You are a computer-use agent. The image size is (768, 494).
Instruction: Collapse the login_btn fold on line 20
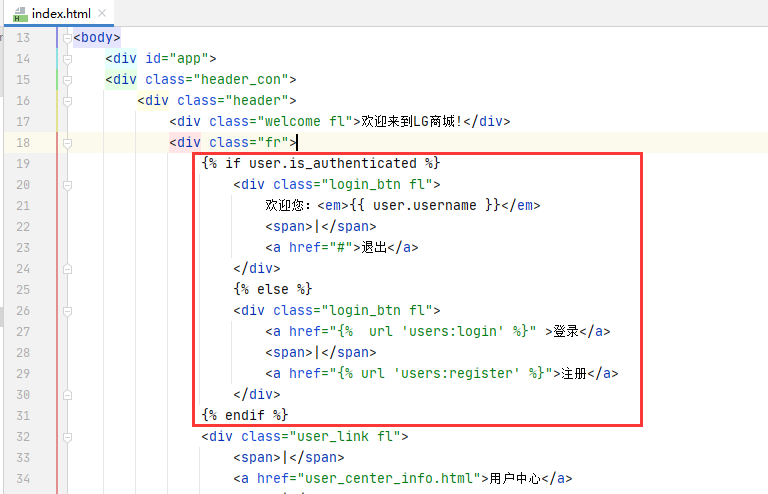click(x=68, y=186)
